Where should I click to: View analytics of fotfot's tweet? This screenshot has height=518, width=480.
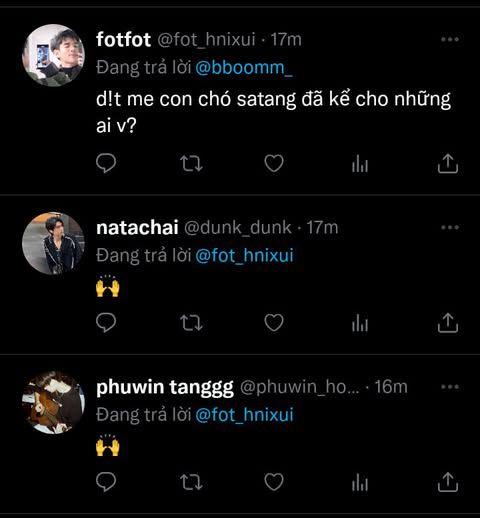[360, 164]
